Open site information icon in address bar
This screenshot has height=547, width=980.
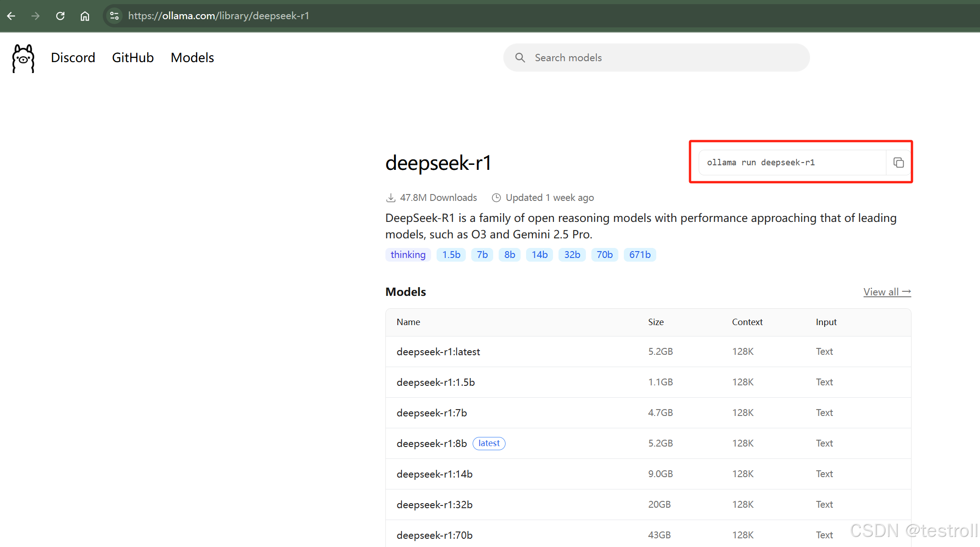click(114, 16)
